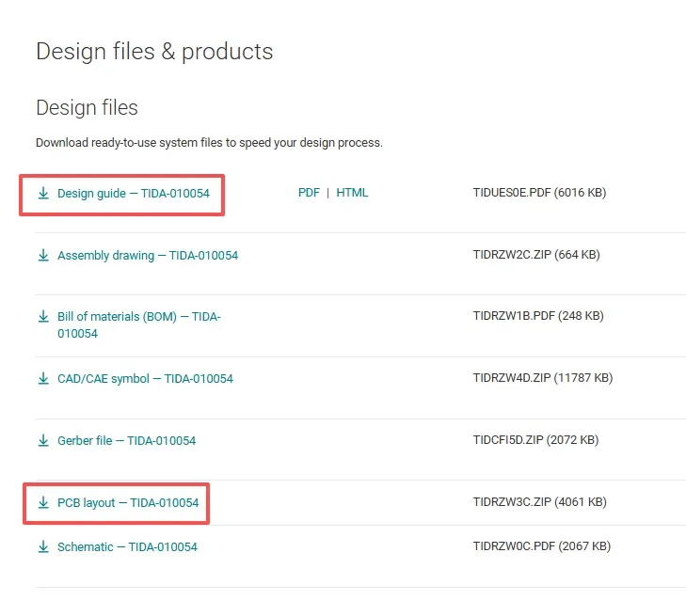This screenshot has height=616, width=686.
Task: Click the download icon beside PCB layout
Action: [x=42, y=503]
